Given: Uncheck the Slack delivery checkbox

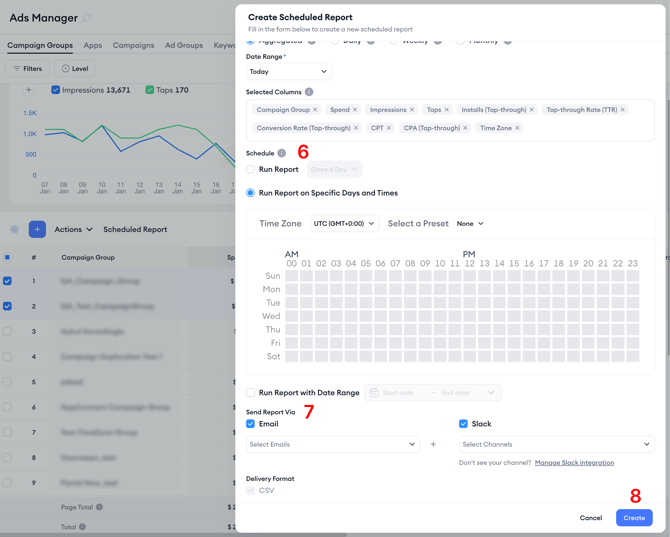Looking at the screenshot, I should click(463, 424).
